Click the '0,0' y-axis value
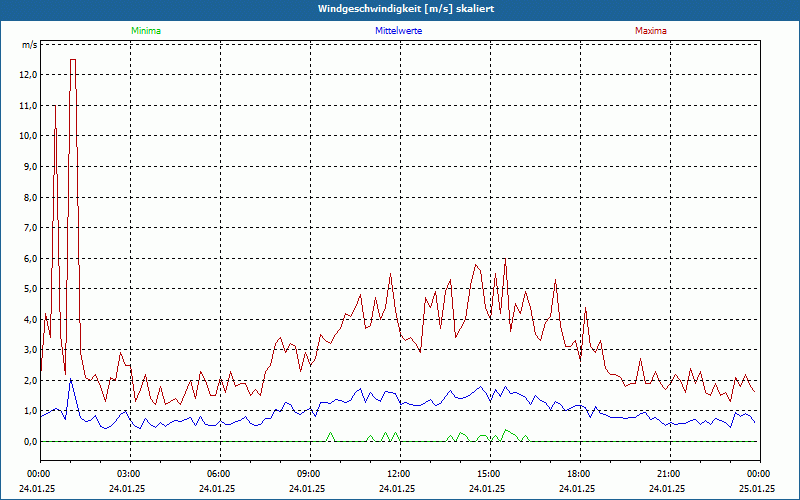Image resolution: width=800 pixels, height=500 pixels. click(x=30, y=442)
